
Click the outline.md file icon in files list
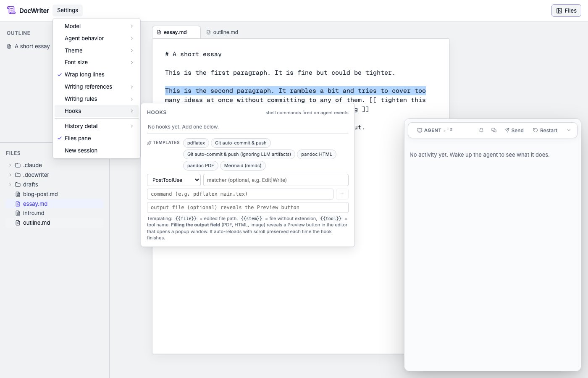[18, 223]
